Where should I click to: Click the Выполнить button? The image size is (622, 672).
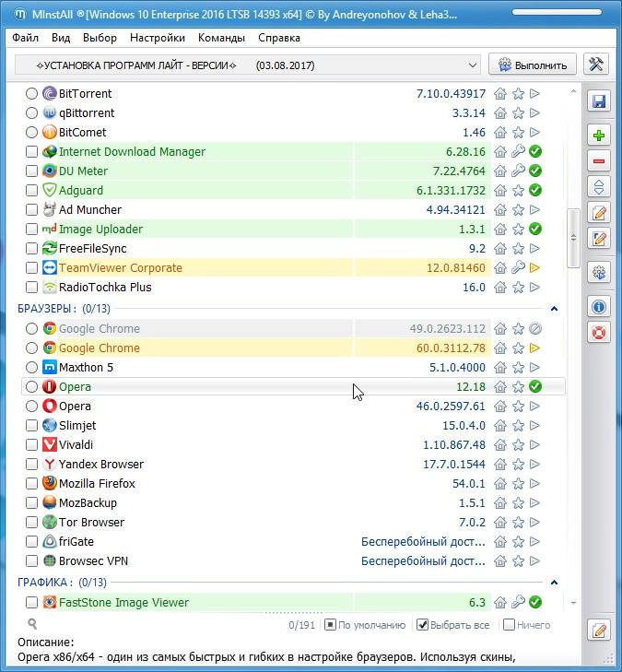click(x=533, y=65)
